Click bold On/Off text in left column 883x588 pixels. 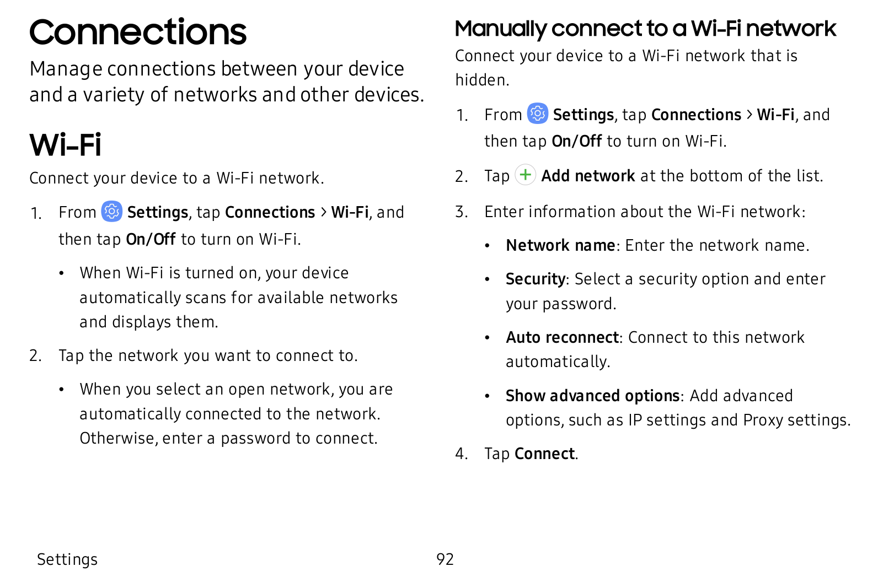(x=151, y=239)
